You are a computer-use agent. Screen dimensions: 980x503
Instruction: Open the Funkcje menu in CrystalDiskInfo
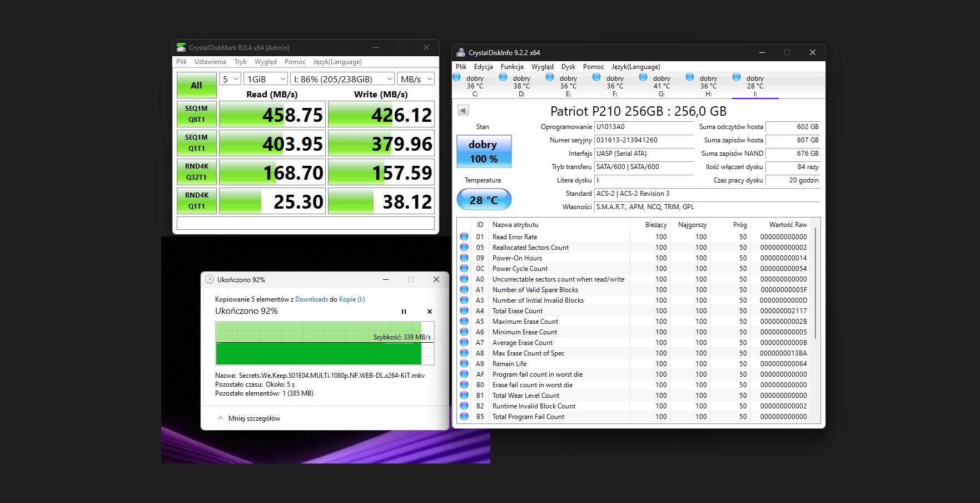point(512,67)
